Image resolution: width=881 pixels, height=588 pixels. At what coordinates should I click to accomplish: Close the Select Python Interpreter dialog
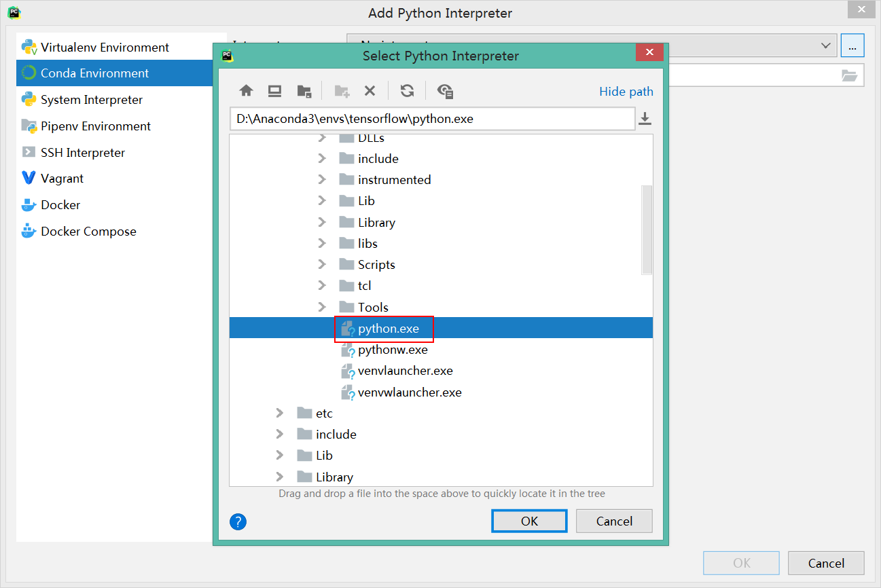[649, 53]
